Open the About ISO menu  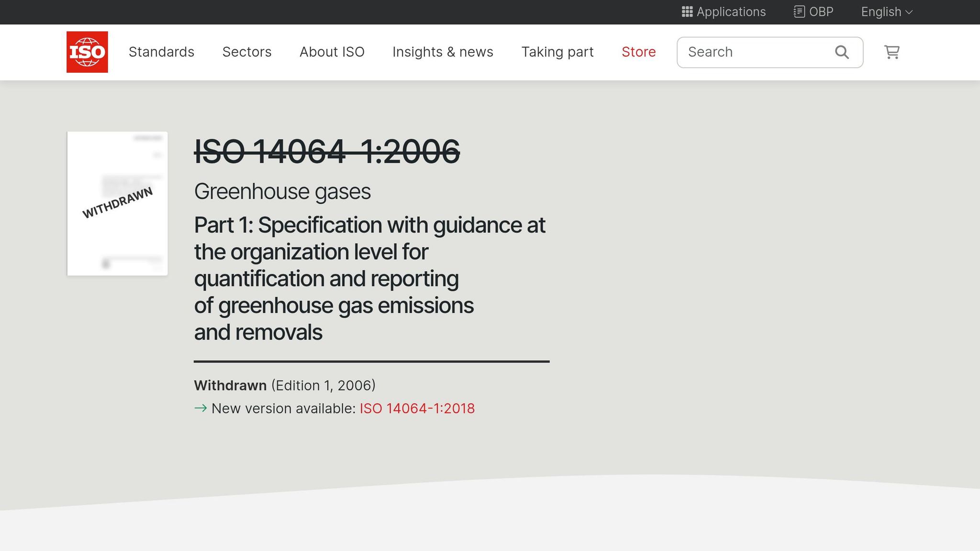[332, 52]
